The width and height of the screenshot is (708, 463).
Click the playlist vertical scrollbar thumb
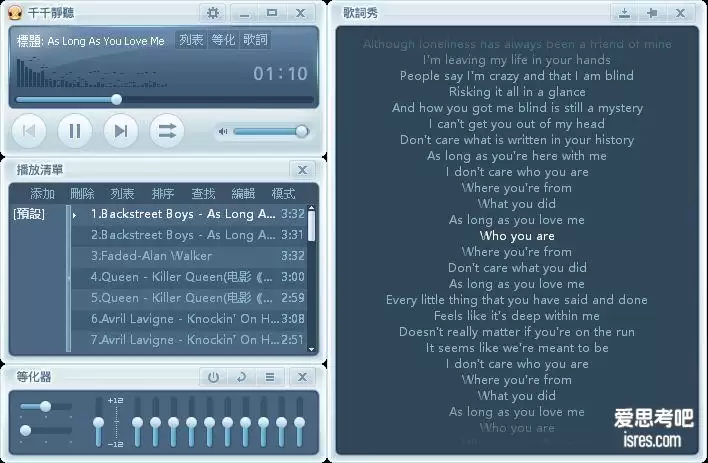click(x=311, y=226)
